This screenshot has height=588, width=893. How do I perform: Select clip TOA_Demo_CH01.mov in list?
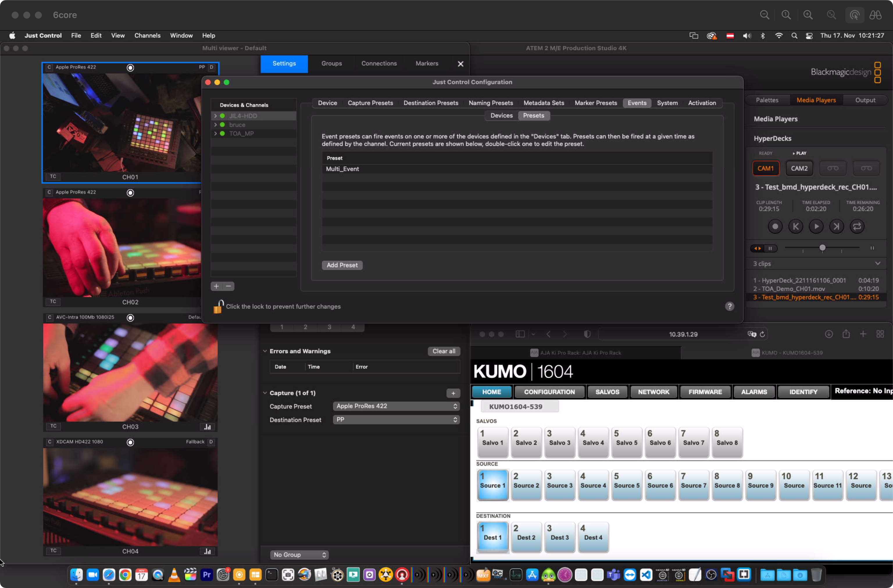(816, 289)
